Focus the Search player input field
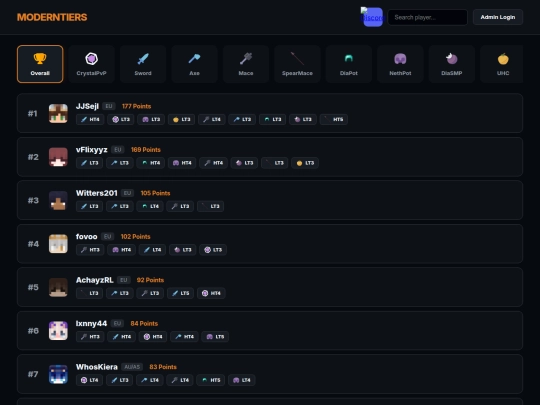 click(x=427, y=17)
